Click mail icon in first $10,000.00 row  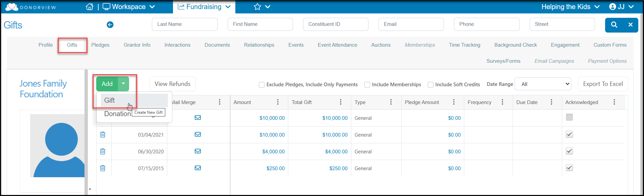point(198,117)
